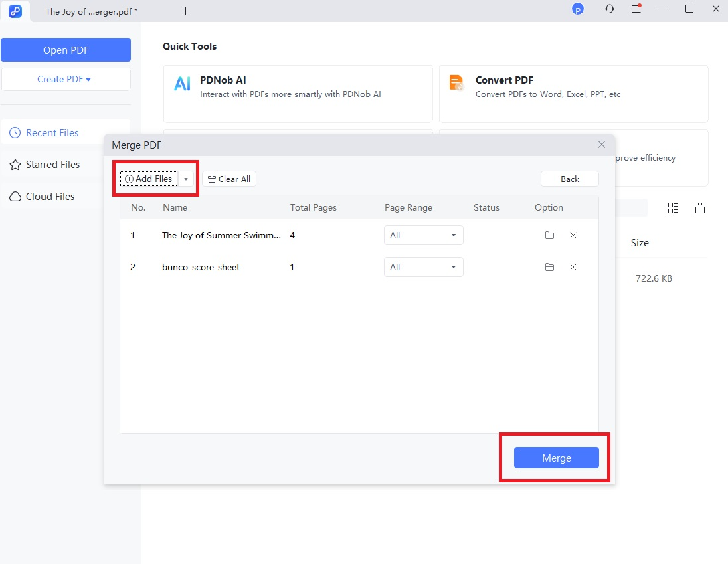
Task: Remove bunco-score-sheet with X icon
Action: click(x=573, y=267)
